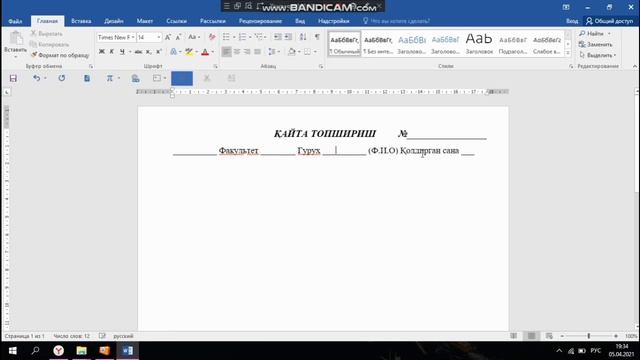The height and width of the screenshot is (360, 640).
Task: Click 'русский' language indicator in status bar
Action: coord(123,336)
